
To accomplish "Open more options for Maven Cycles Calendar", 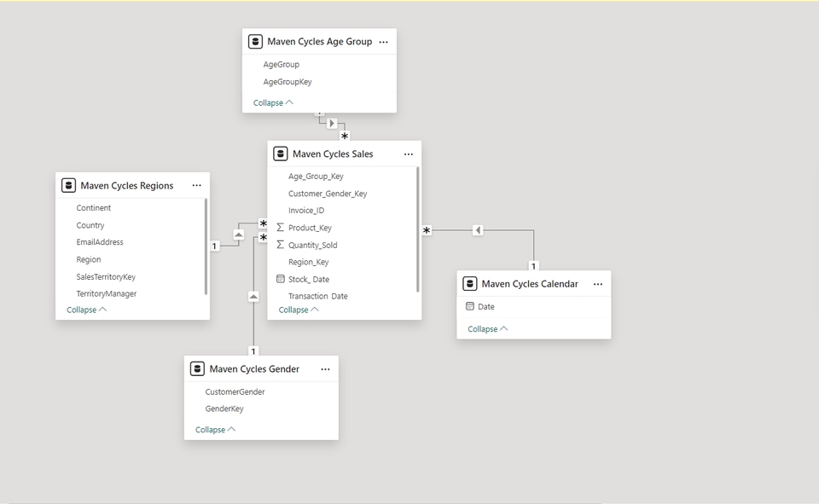I will tap(598, 284).
